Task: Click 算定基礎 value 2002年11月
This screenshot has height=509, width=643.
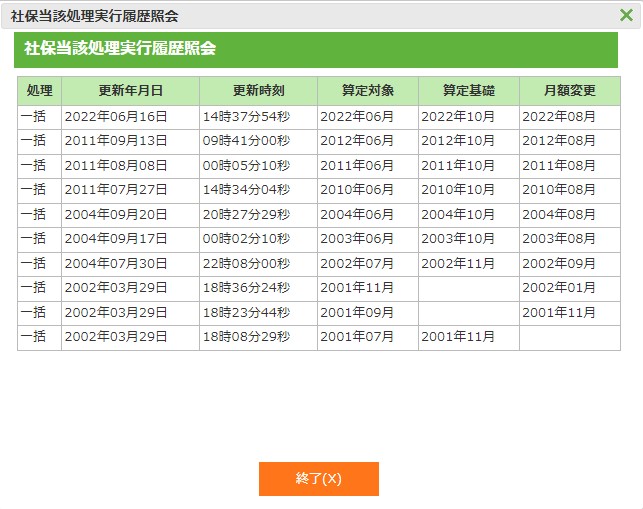Action: coord(458,263)
